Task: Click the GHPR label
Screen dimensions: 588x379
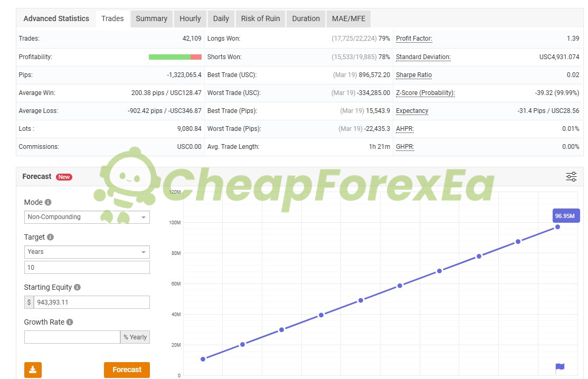Action: point(405,147)
